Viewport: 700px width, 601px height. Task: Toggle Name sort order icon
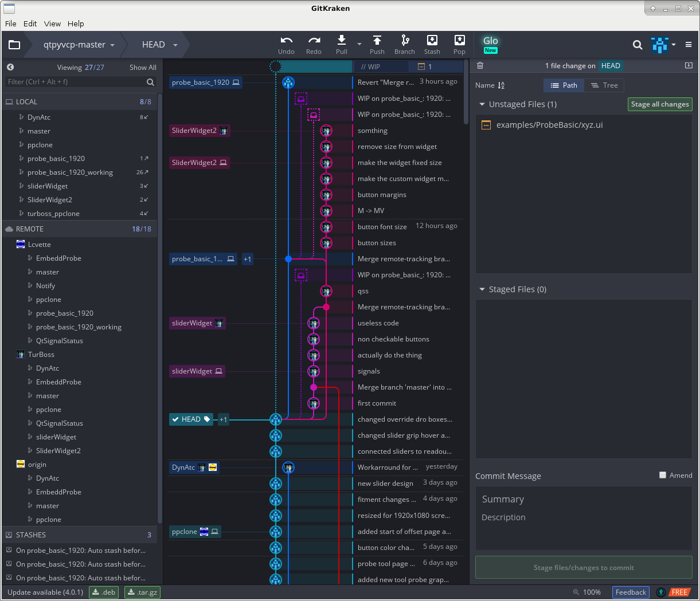coord(501,85)
